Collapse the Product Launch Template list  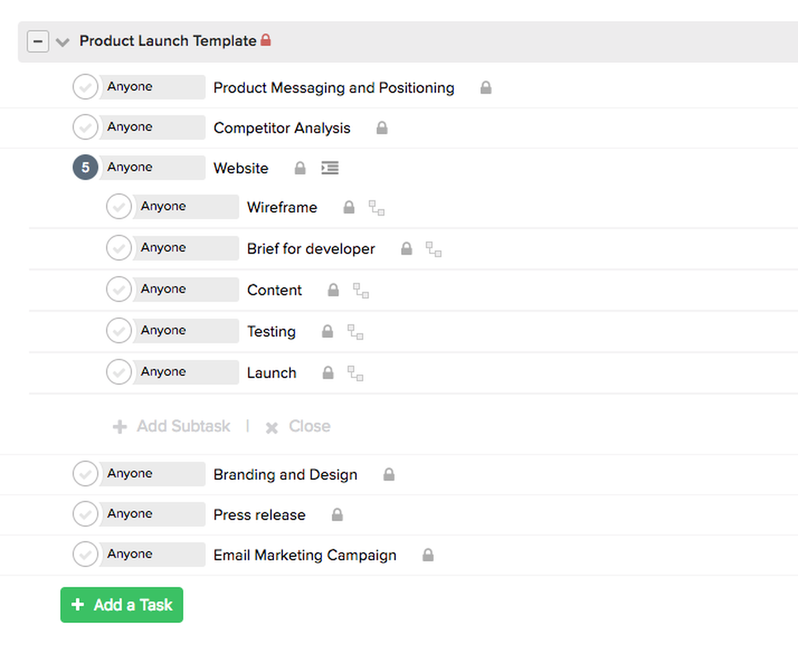(38, 41)
